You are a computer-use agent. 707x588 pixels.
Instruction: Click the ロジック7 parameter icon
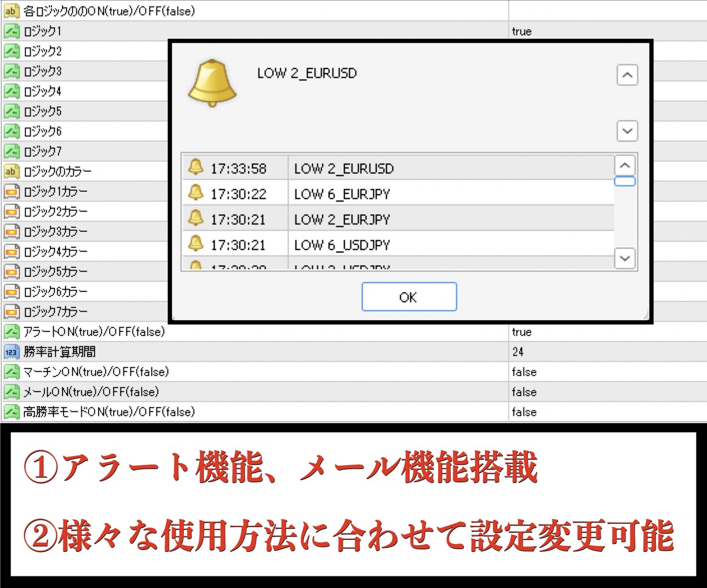12,151
